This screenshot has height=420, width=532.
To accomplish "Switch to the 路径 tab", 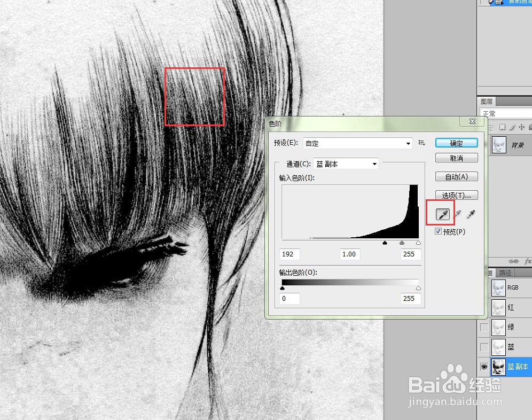I will point(505,273).
